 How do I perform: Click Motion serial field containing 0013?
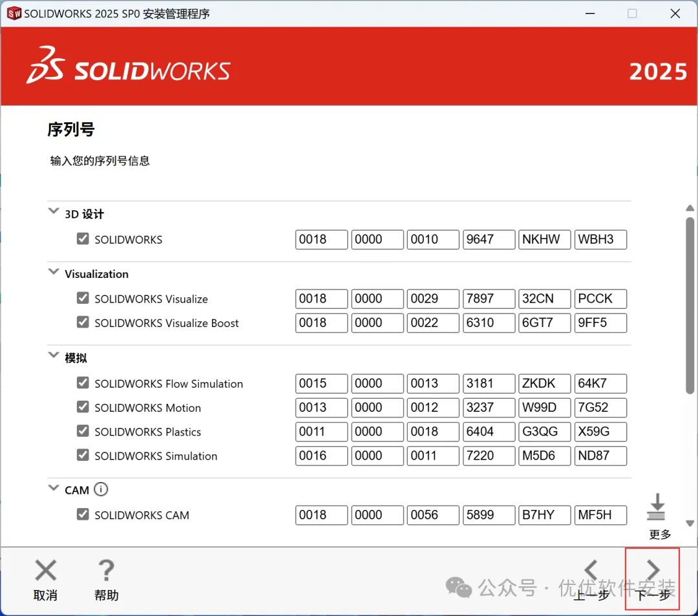[321, 408]
